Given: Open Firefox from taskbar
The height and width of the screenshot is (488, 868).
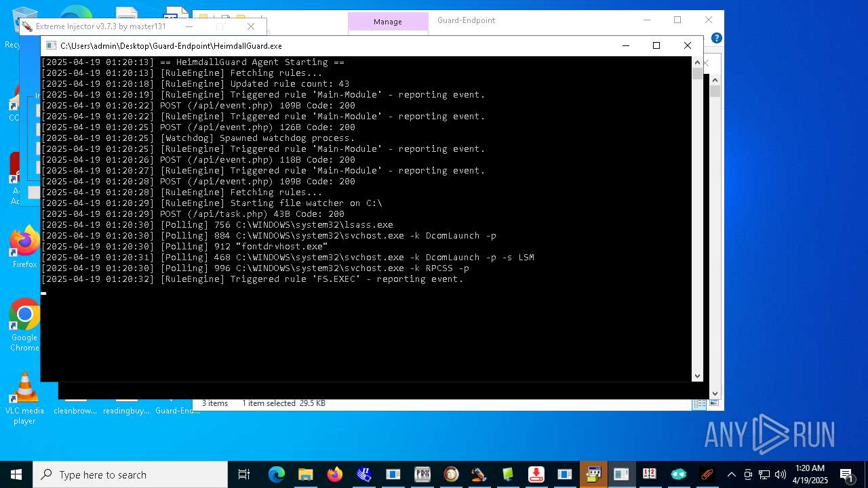Looking at the screenshot, I should pos(334,474).
